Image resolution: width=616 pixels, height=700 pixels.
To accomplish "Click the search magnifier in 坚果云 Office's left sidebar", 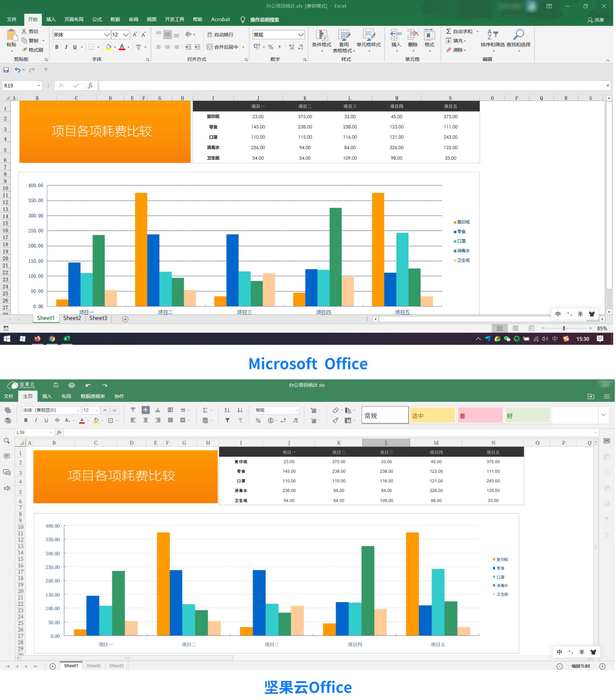I will (x=7, y=441).
